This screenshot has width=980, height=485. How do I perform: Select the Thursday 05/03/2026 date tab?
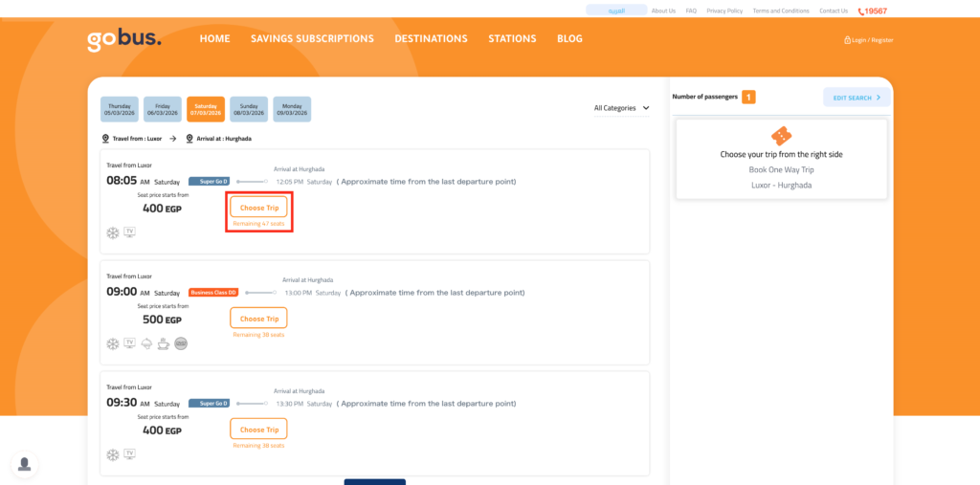120,109
